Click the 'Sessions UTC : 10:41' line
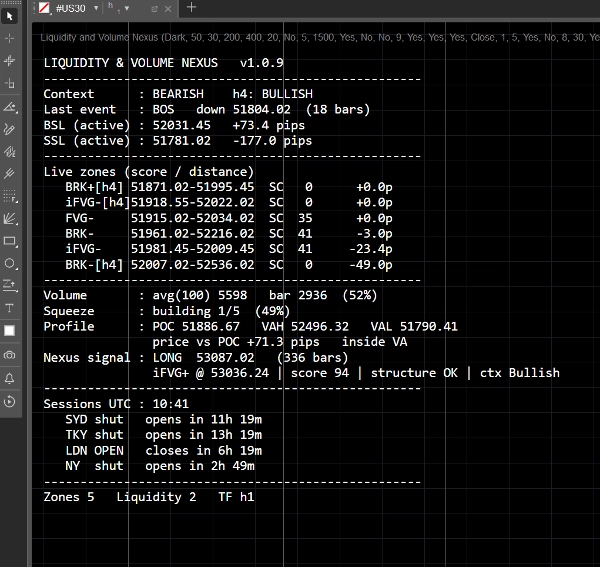This screenshot has height=567, width=600. pyautogui.click(x=116, y=404)
